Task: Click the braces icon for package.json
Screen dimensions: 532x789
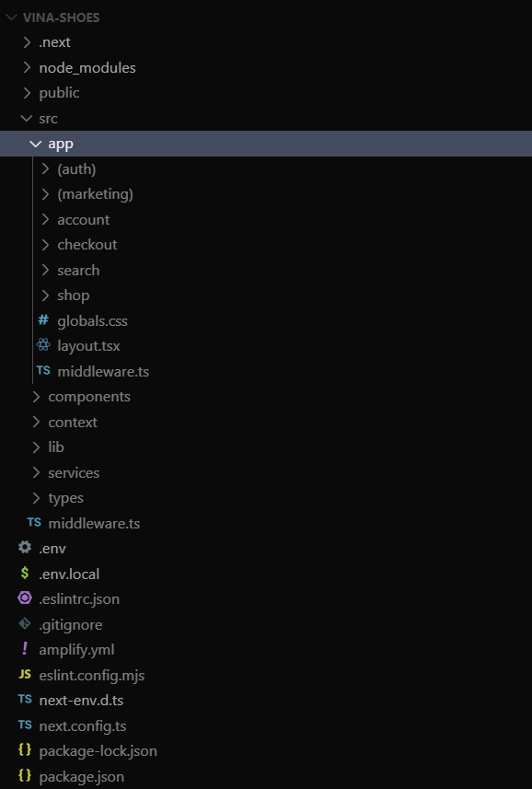Action: (25, 776)
